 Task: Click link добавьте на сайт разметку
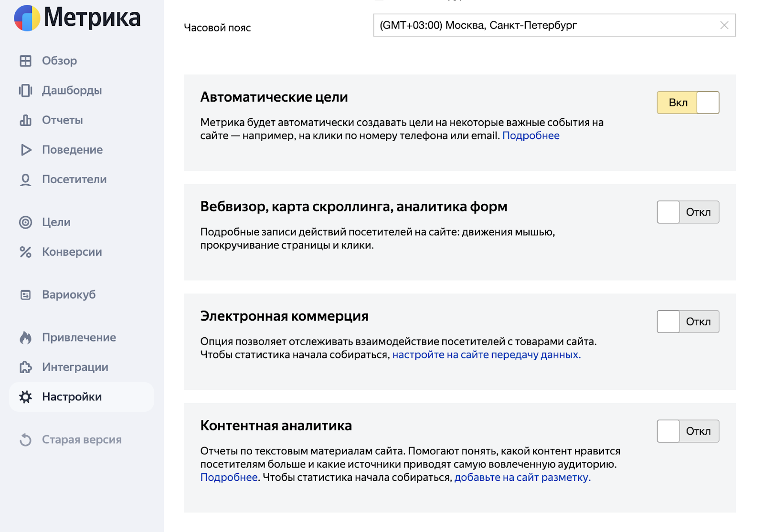[x=522, y=478]
